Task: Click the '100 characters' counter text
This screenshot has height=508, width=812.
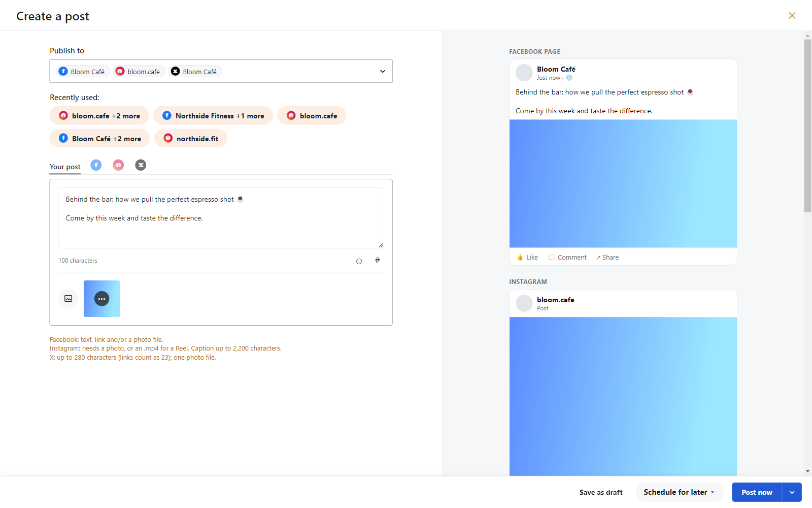Action: pyautogui.click(x=78, y=261)
